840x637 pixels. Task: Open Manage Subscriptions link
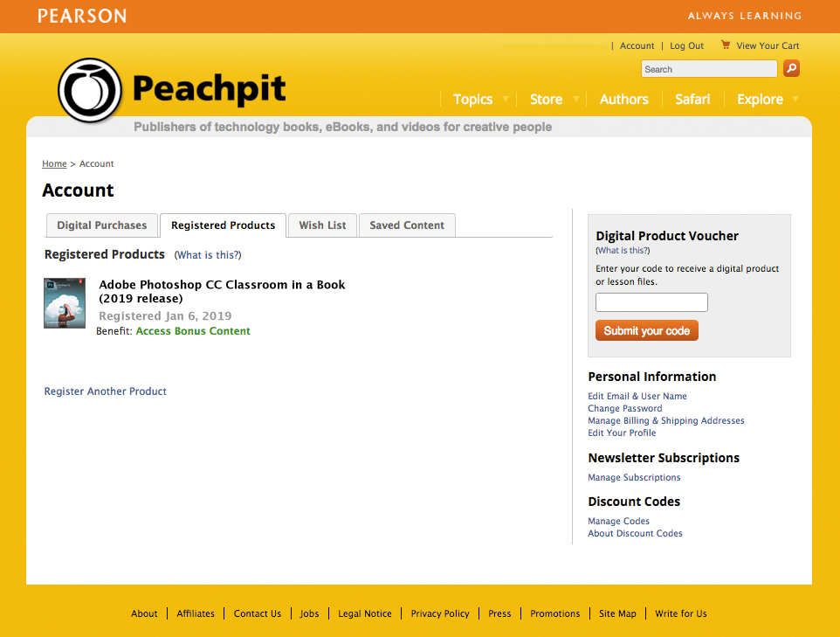click(634, 478)
